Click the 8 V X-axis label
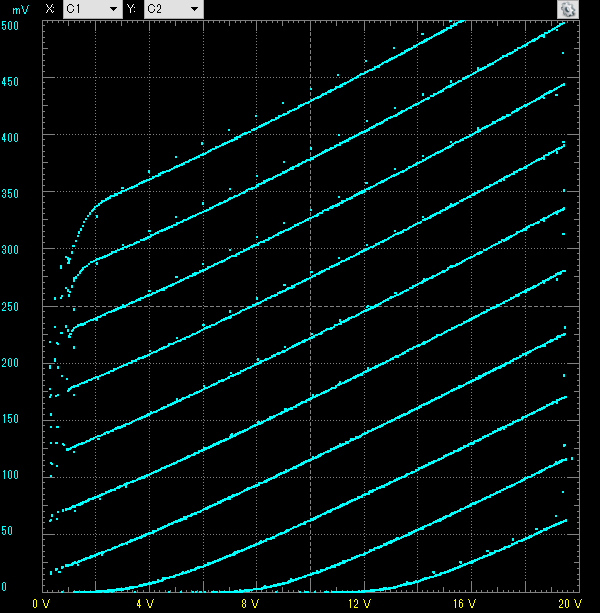600x613 pixels. [250, 604]
